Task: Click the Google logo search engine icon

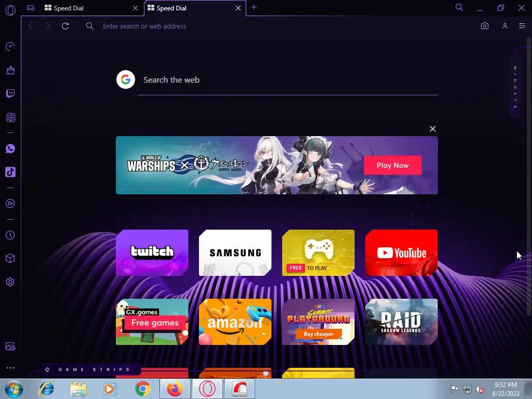Action: (126, 79)
